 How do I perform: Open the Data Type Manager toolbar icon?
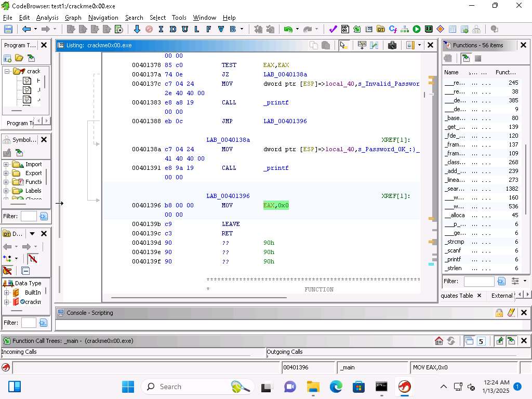tap(381, 29)
